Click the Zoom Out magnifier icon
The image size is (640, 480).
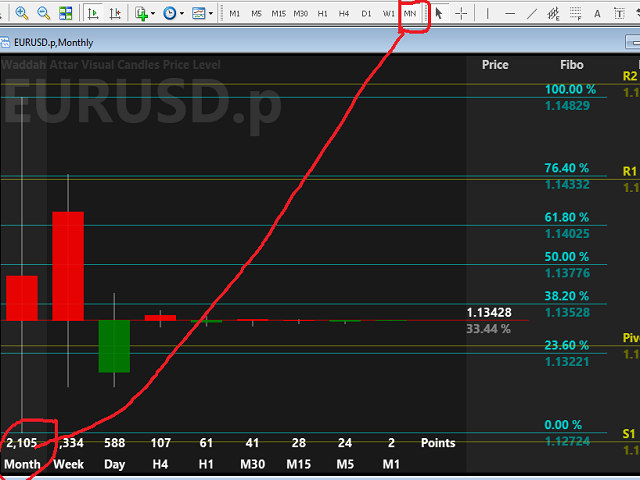[x=43, y=13]
